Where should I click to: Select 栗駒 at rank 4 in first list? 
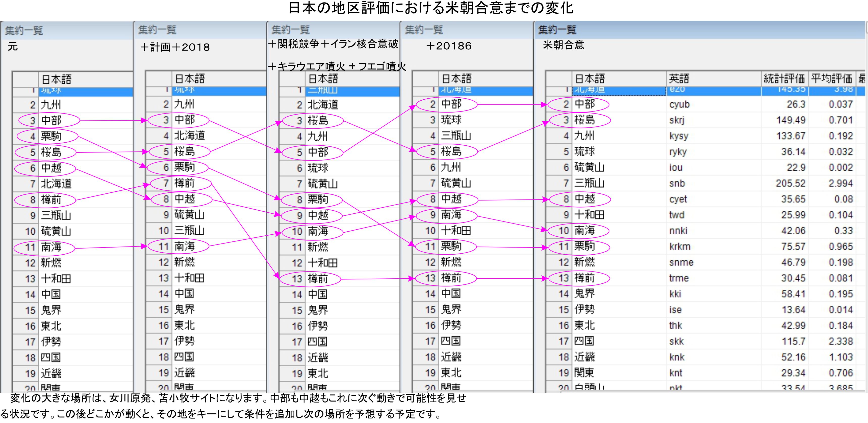(51, 136)
